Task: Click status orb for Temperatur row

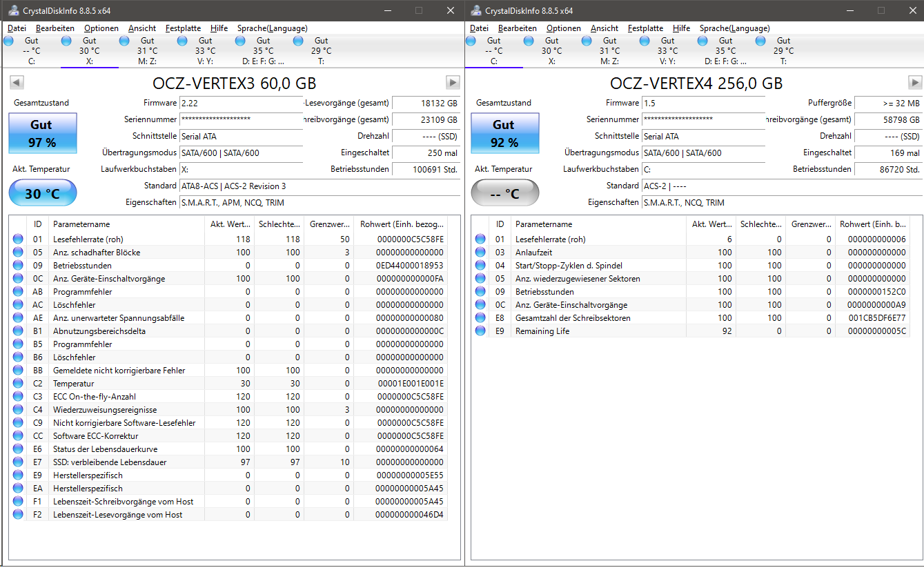Action: [18, 384]
